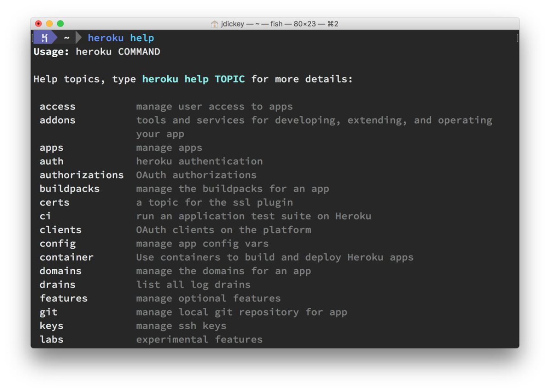Click the tilde directory prompt segment
This screenshot has width=550, height=392.
(x=67, y=38)
